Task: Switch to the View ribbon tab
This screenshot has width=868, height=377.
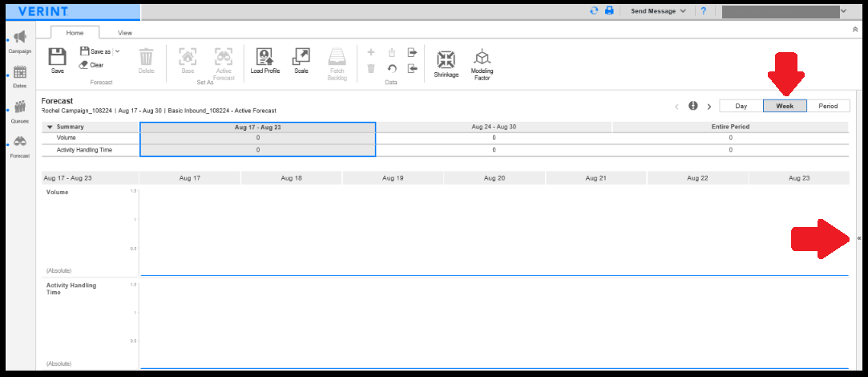Action: [x=125, y=33]
